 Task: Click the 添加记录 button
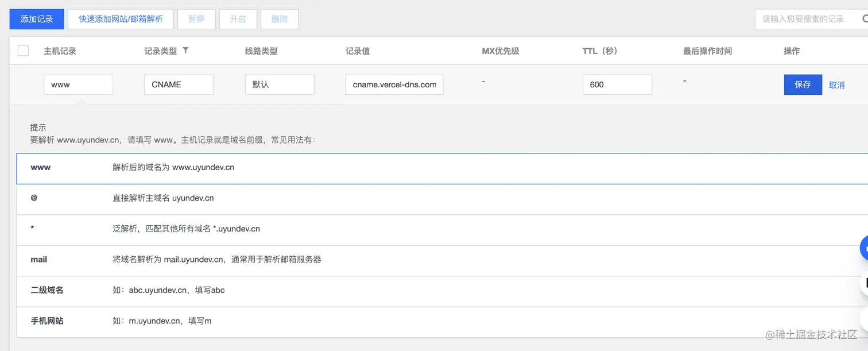pos(36,19)
